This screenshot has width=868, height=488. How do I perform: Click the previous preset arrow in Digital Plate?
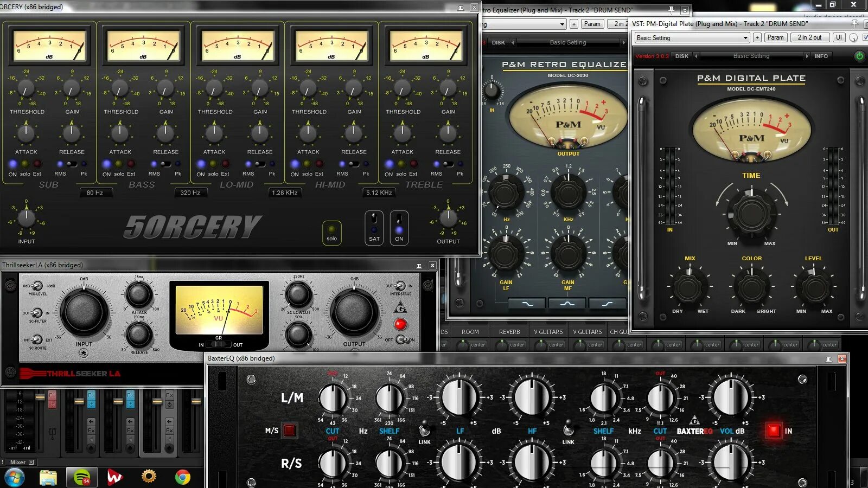click(696, 56)
